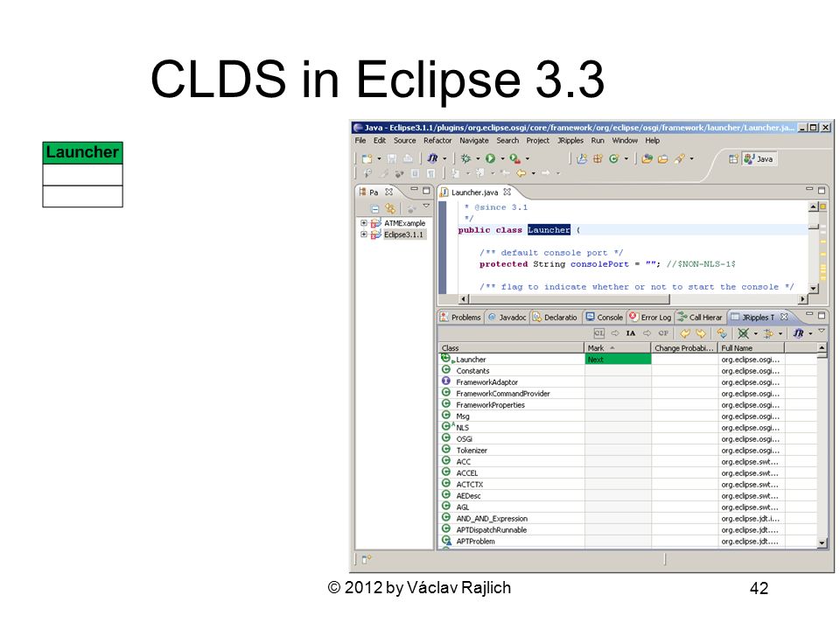Click the Full Name column header

click(x=751, y=348)
